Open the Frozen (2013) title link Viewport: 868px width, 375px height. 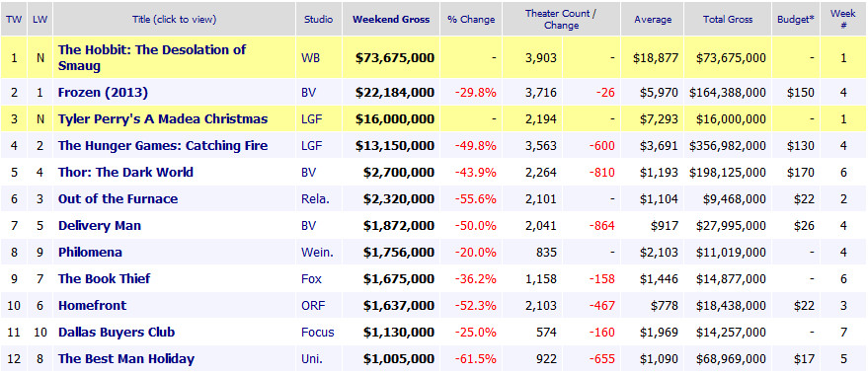103,93
